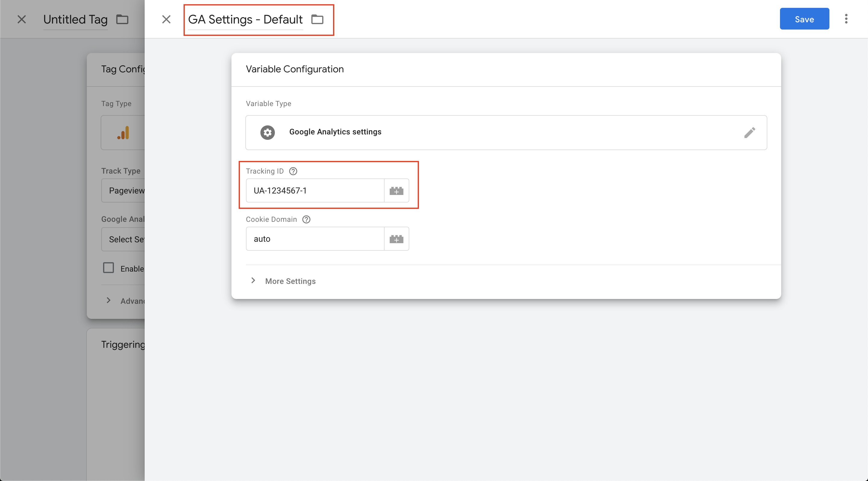The height and width of the screenshot is (481, 868).
Task: Close the GA Settings variable panel
Action: [166, 20]
